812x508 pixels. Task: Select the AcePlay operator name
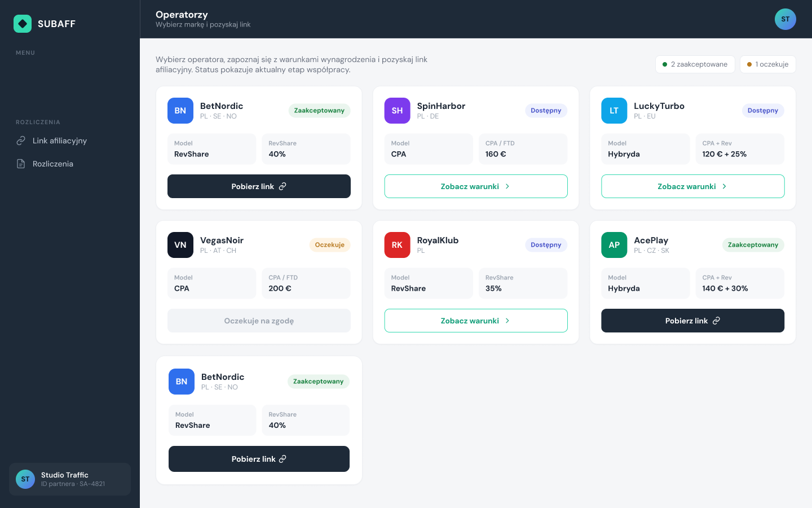(x=651, y=240)
